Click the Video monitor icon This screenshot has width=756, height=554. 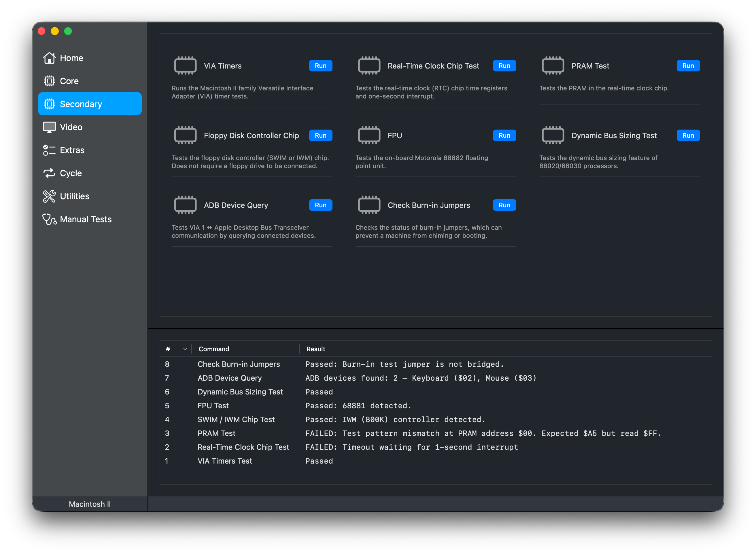click(x=49, y=127)
